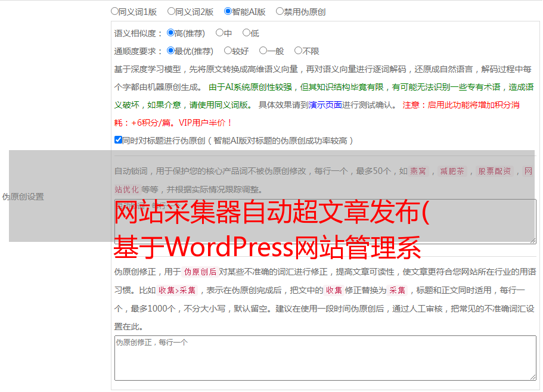Click the 燕窝 example keyword tag
This screenshot has width=543, height=392.
pyautogui.click(x=418, y=171)
